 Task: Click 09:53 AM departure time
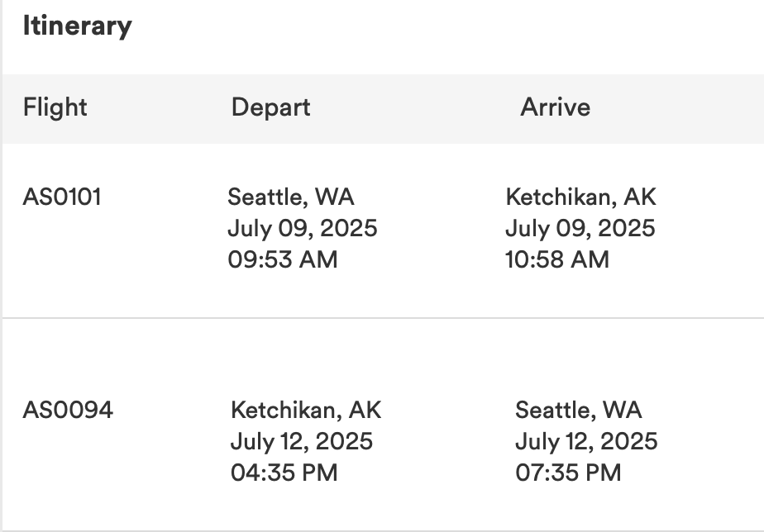tap(283, 259)
